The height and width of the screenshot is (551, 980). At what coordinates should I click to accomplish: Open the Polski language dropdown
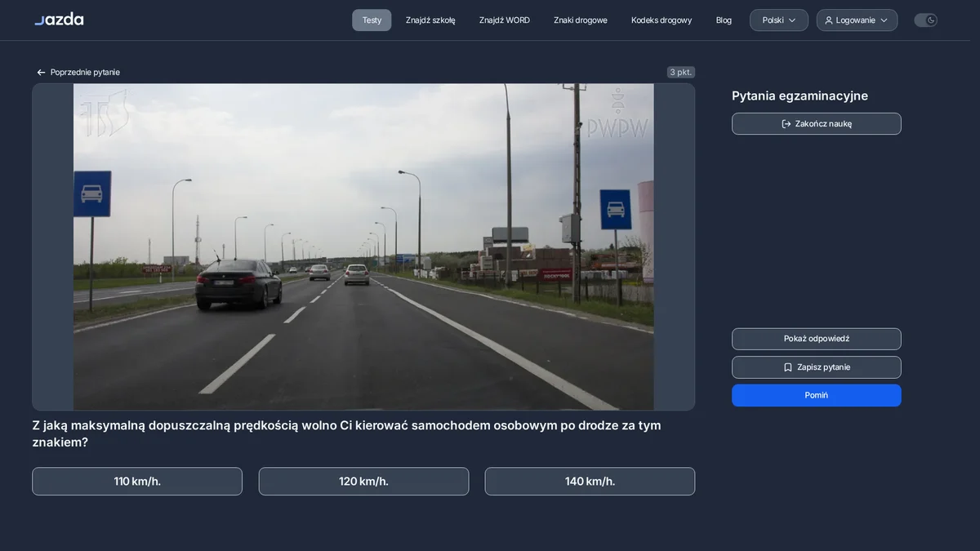pyautogui.click(x=779, y=20)
